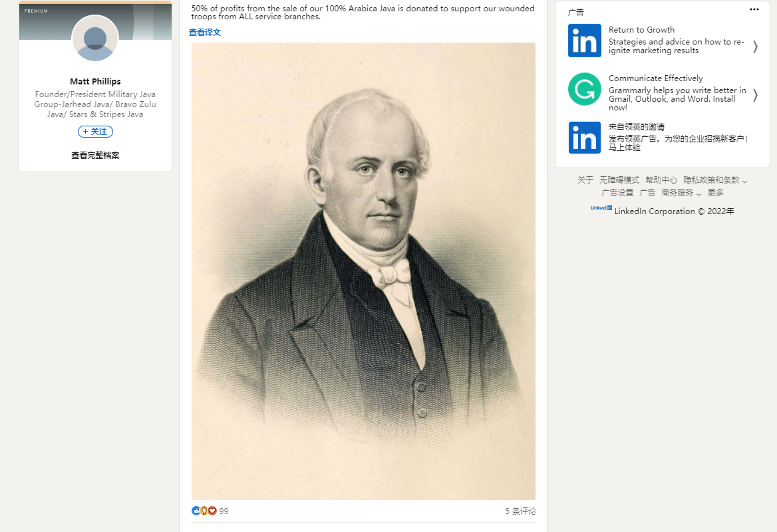Open the 帮助中心 footer link
The image size is (777, 532).
[661, 180]
